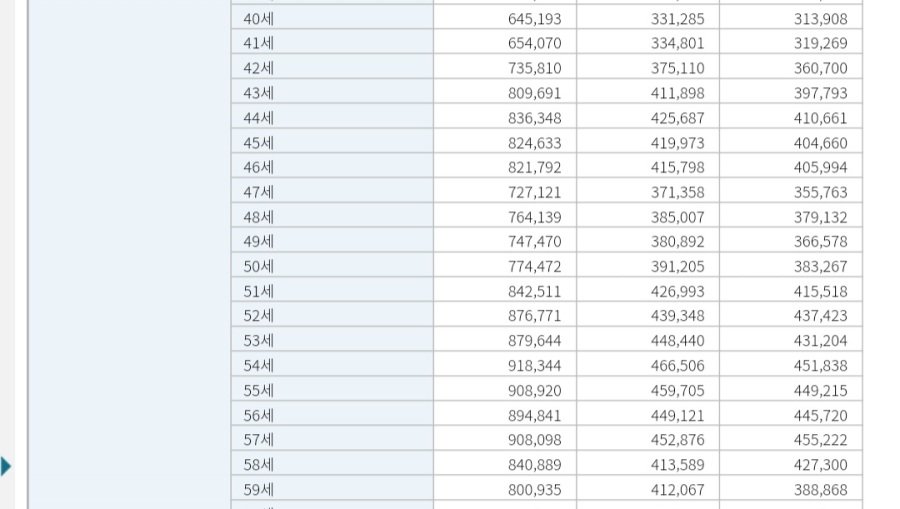
Task: Click the cell showing 645,193
Action: (x=534, y=19)
